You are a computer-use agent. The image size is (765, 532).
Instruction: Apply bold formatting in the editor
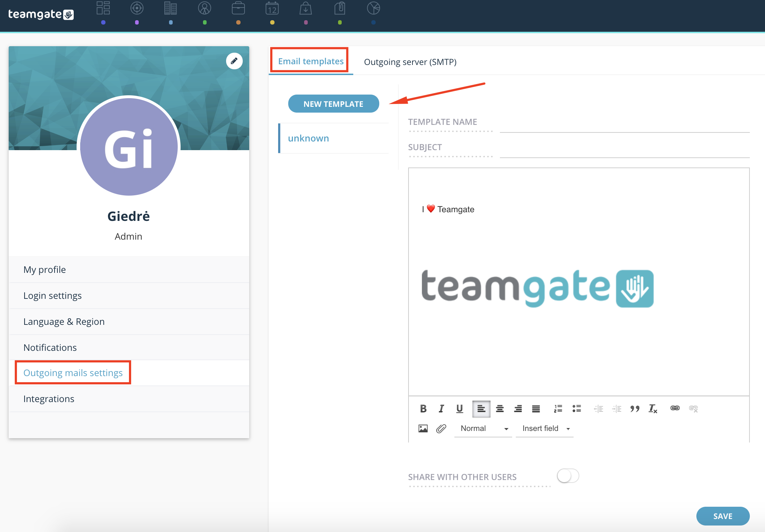pyautogui.click(x=423, y=409)
